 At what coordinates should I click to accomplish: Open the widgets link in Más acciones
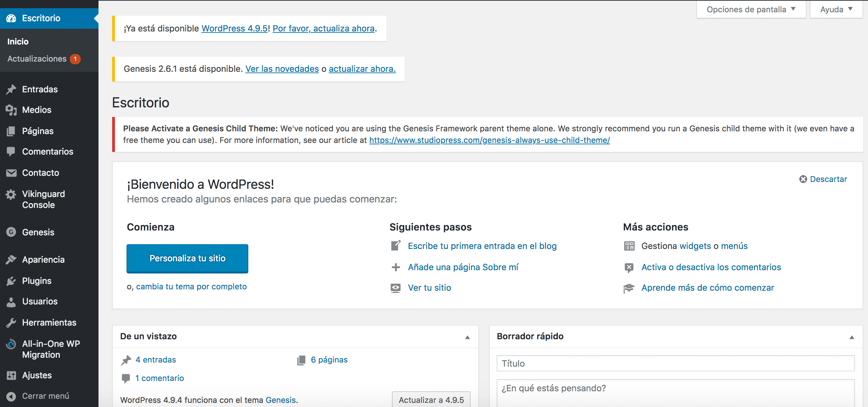tap(695, 246)
